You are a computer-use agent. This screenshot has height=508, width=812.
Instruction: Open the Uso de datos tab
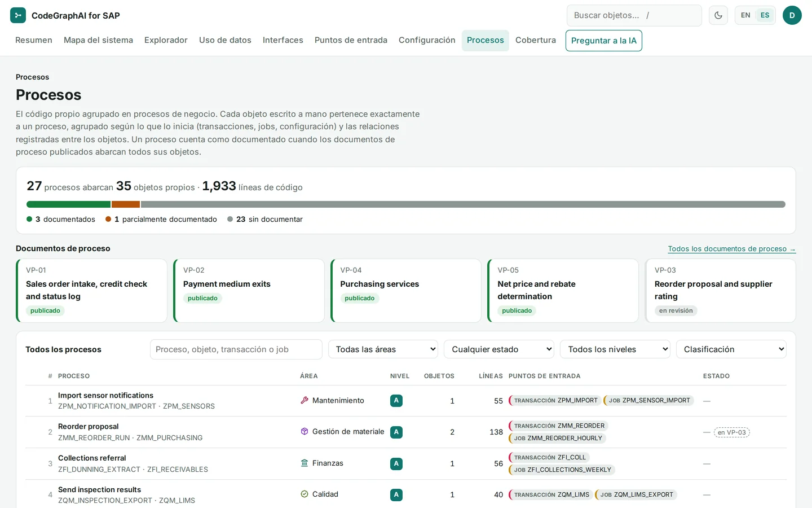tap(225, 40)
